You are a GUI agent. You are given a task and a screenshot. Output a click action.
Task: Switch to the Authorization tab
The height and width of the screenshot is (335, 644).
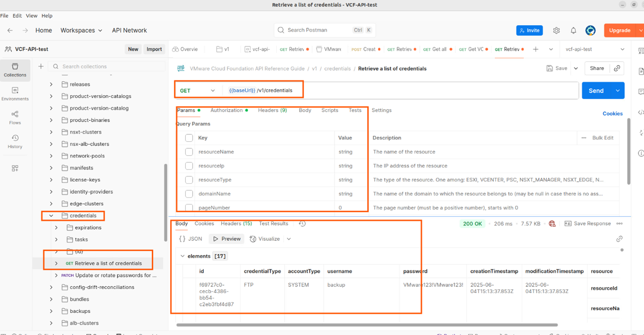[x=226, y=111]
